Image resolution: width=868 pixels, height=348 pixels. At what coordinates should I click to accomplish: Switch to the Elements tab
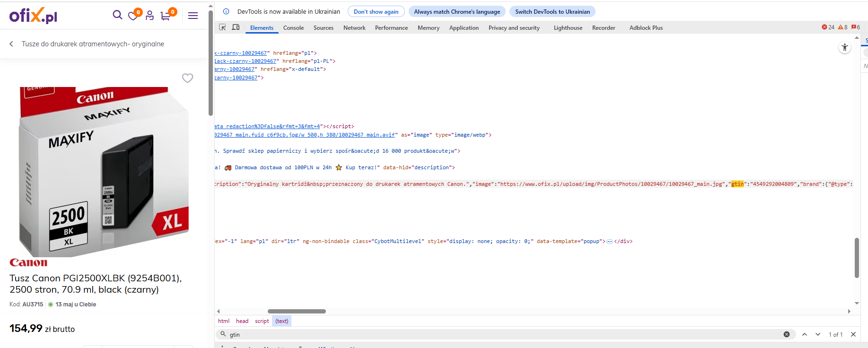click(x=262, y=28)
